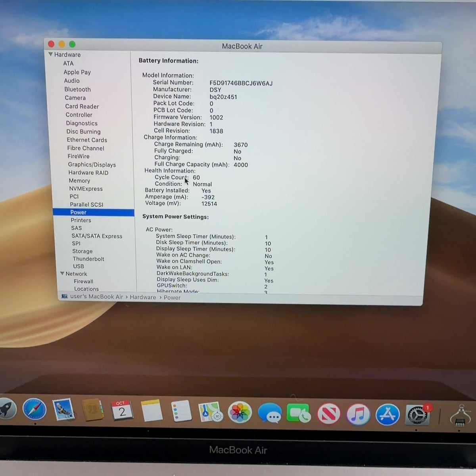Image resolution: width=476 pixels, height=476 pixels.
Task: Collapse the Network section
Action: (62, 274)
